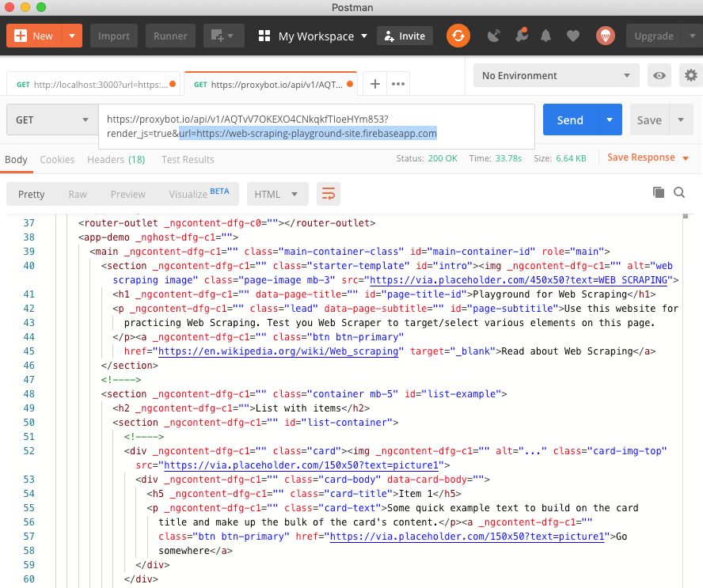Viewport: 703px width, 588px height.
Task: Show environment quick look eye toggle
Action: pos(659,75)
